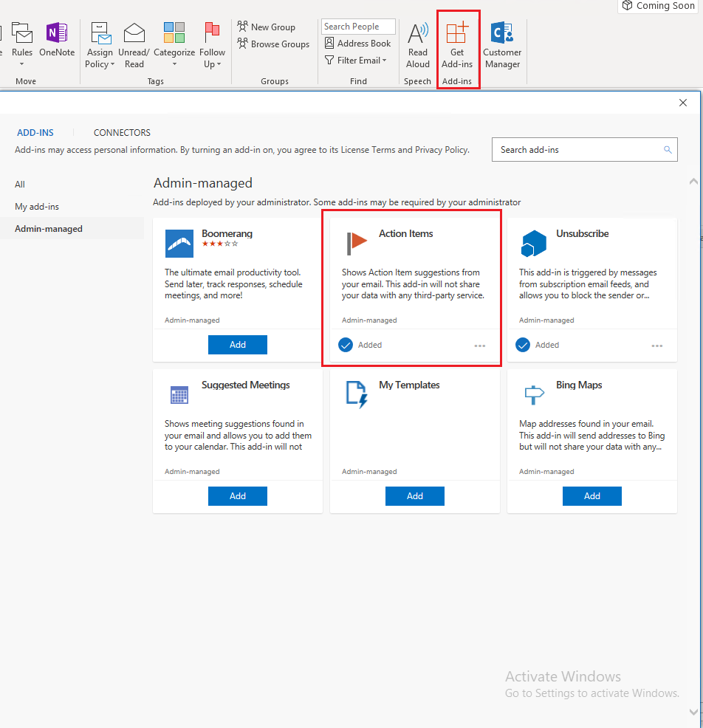Click the Coming Soon button
703x728 pixels.
pyautogui.click(x=659, y=6)
